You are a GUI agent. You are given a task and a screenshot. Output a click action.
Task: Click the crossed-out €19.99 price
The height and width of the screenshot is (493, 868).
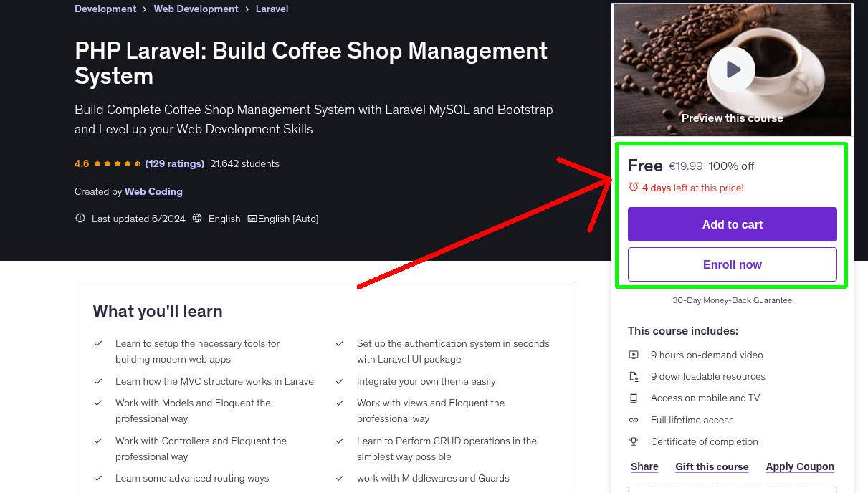click(x=686, y=166)
